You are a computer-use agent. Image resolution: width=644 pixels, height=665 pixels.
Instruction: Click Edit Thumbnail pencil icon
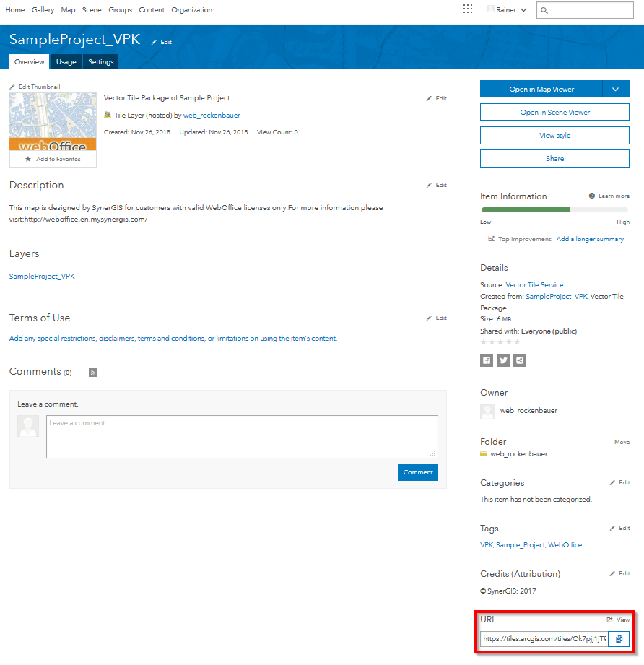click(x=12, y=87)
